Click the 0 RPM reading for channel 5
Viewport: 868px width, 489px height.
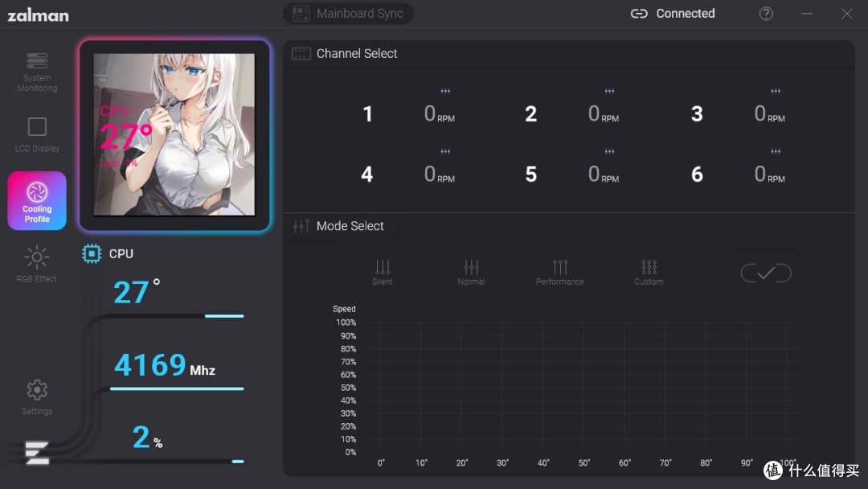(x=604, y=175)
